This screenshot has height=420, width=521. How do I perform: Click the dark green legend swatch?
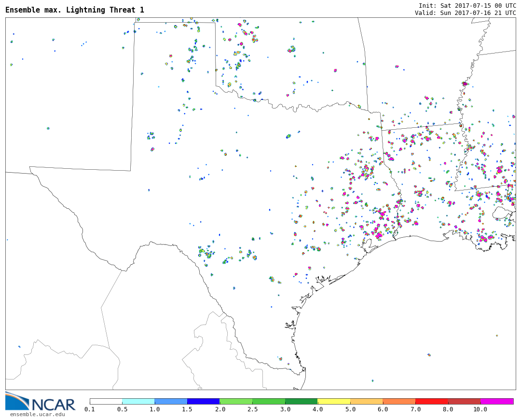tap(302, 401)
